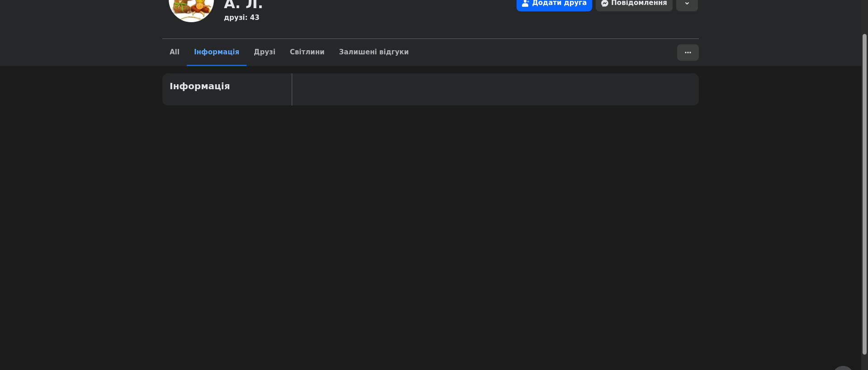Go to the Світлини tab

pyautogui.click(x=307, y=52)
